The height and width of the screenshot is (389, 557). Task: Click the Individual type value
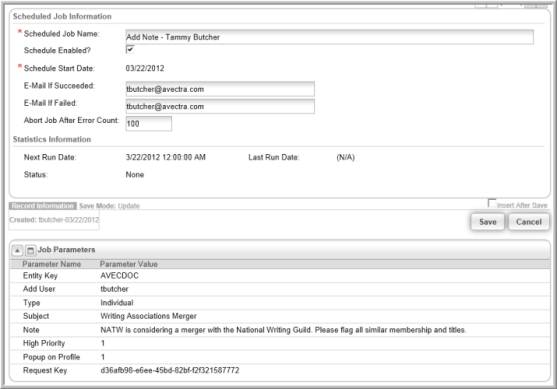coord(117,303)
